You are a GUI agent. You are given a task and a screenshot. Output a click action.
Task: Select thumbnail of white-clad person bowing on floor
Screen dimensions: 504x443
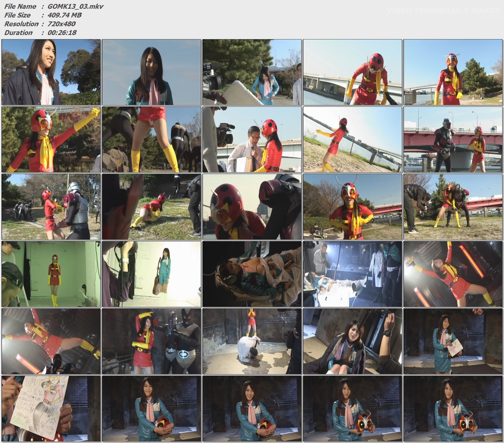coord(252,341)
